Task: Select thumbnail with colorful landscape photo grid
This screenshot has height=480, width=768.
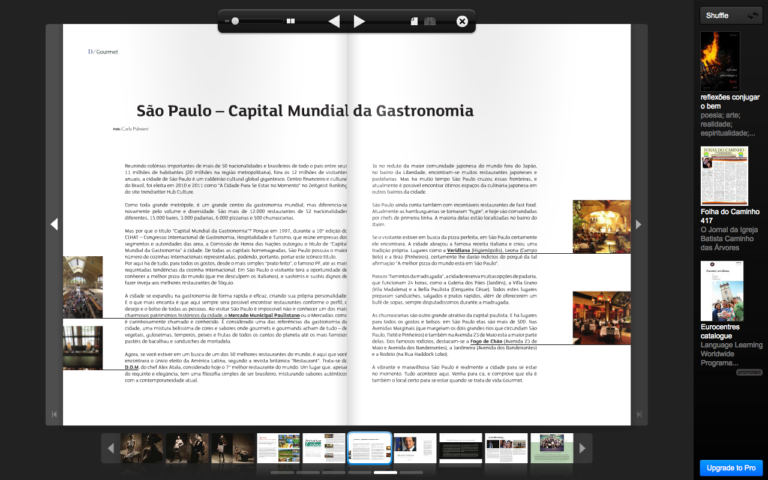Action: point(279,448)
